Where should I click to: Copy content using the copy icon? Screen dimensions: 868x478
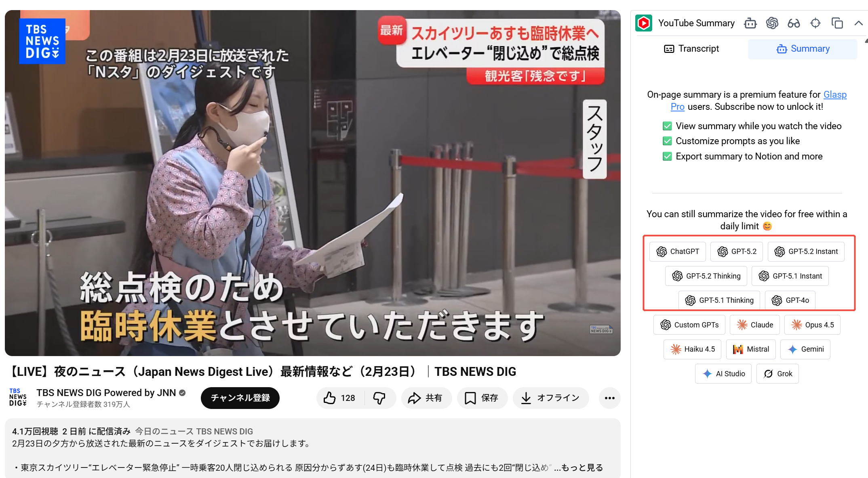coord(837,23)
